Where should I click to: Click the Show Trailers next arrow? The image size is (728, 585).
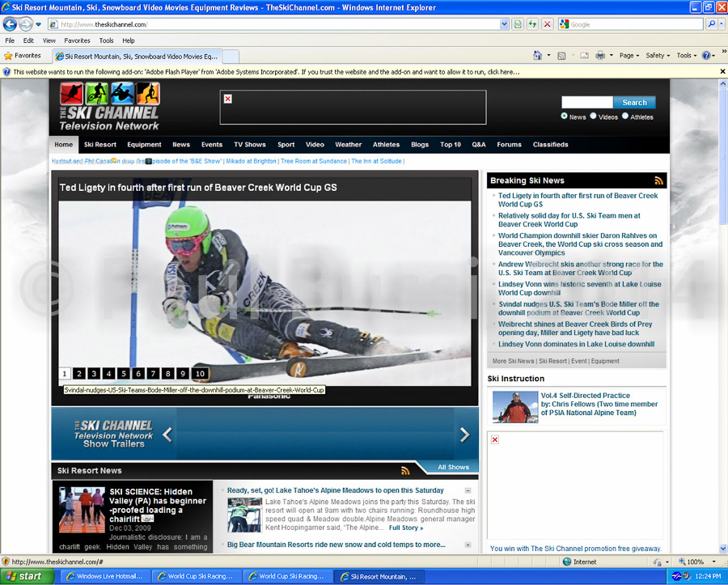(x=465, y=435)
